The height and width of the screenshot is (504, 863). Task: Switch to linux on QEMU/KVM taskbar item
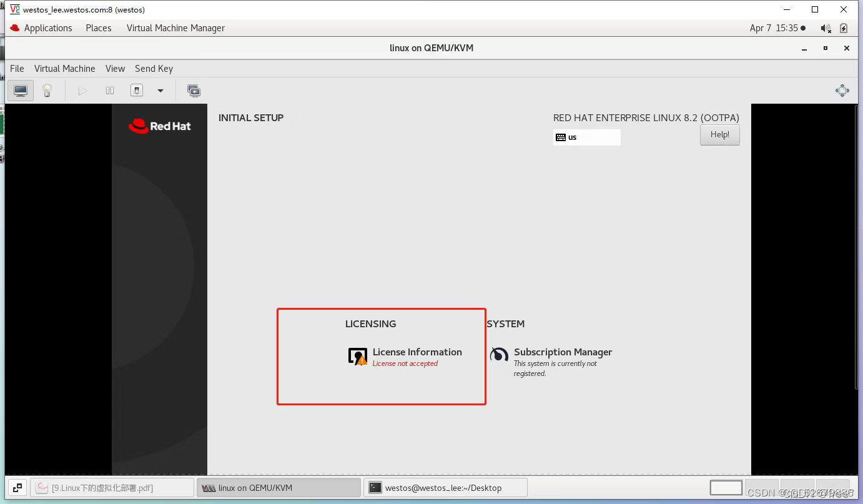click(x=279, y=488)
